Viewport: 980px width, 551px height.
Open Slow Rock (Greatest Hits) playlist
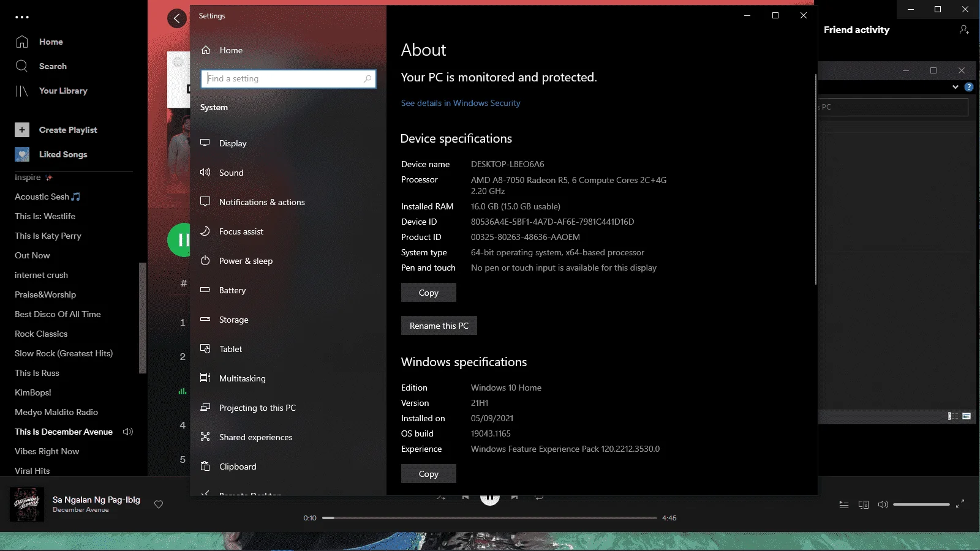pos(64,353)
